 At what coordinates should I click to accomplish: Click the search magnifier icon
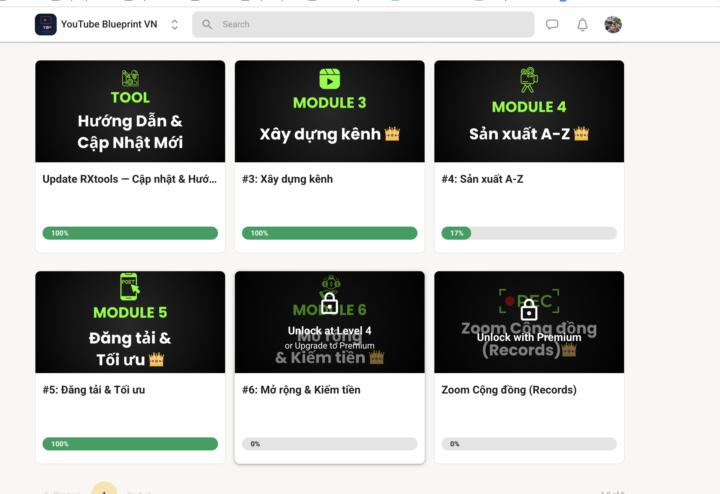click(x=207, y=24)
